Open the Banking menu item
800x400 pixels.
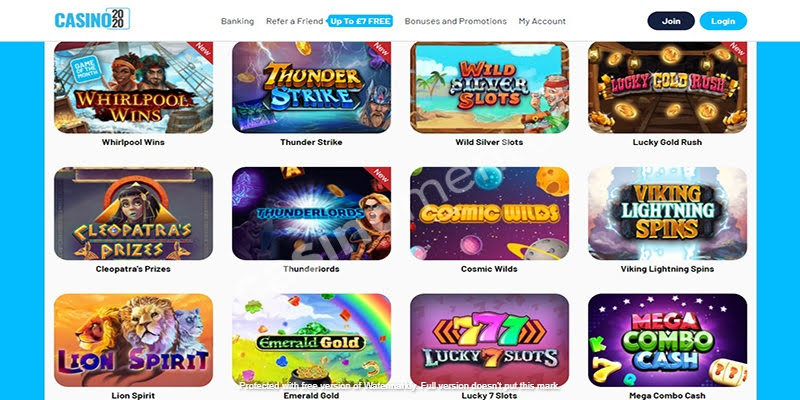point(237,21)
